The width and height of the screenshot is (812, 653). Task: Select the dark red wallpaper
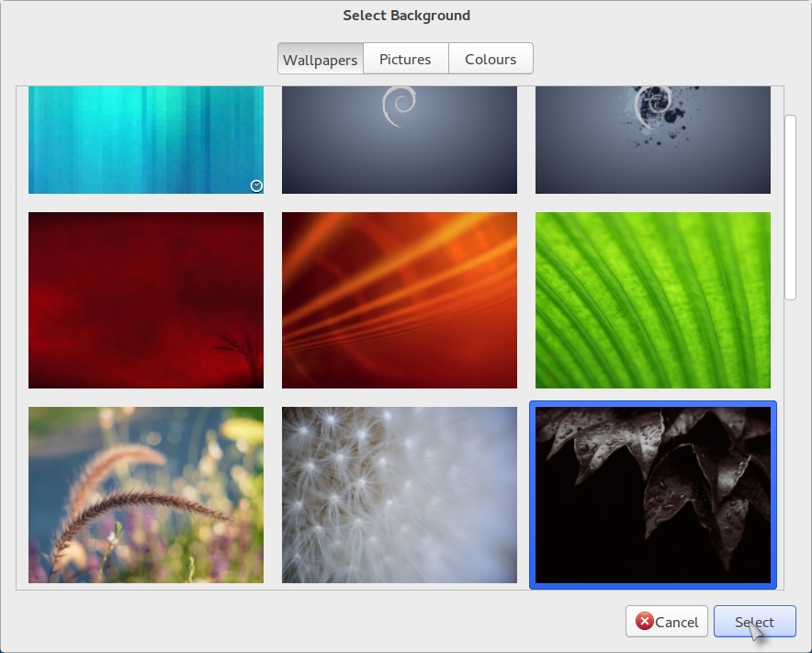145,300
